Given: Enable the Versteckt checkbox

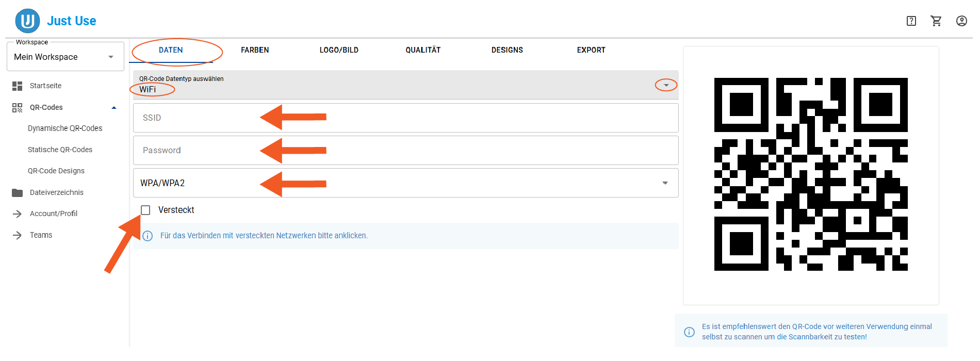Looking at the screenshot, I should click(145, 210).
